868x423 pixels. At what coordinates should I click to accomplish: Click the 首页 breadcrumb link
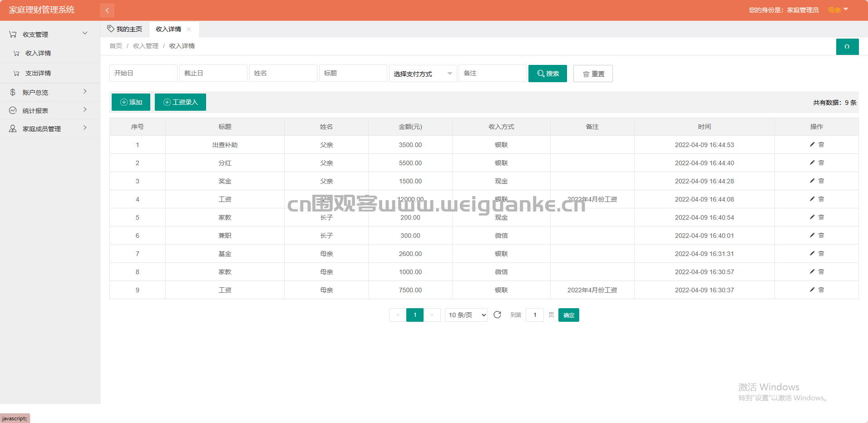point(116,46)
